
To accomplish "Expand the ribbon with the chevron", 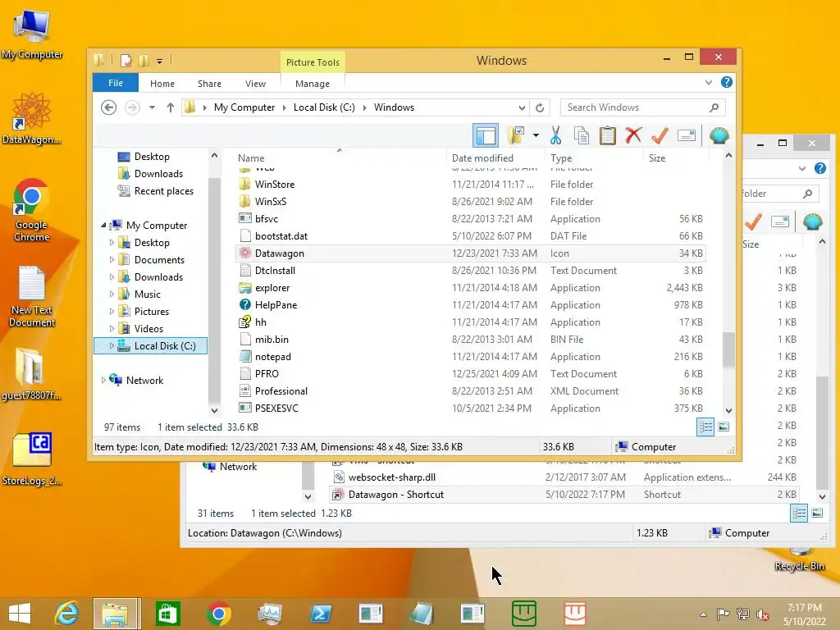I will pyautogui.click(x=709, y=83).
